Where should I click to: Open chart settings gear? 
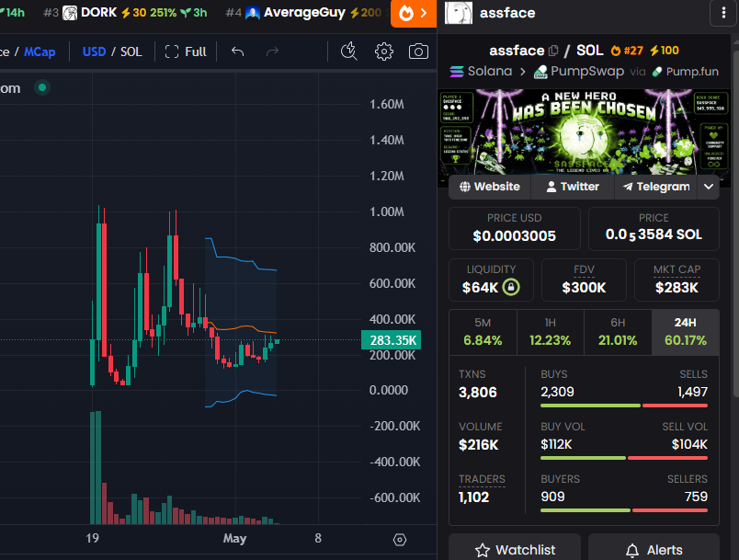[x=383, y=51]
